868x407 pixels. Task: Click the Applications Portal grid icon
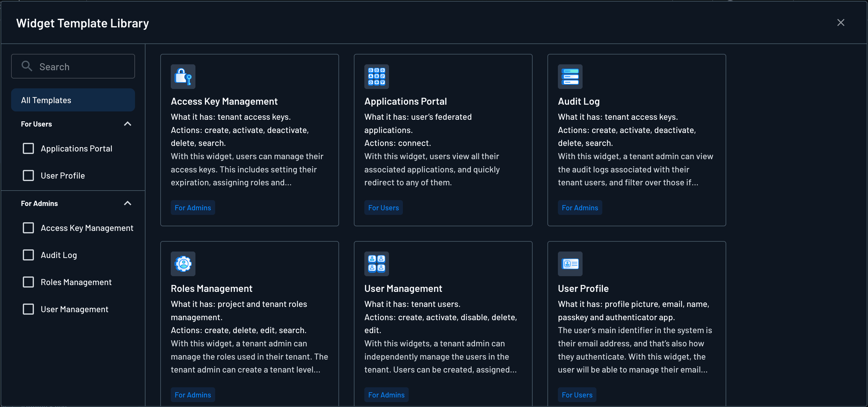pyautogui.click(x=376, y=76)
